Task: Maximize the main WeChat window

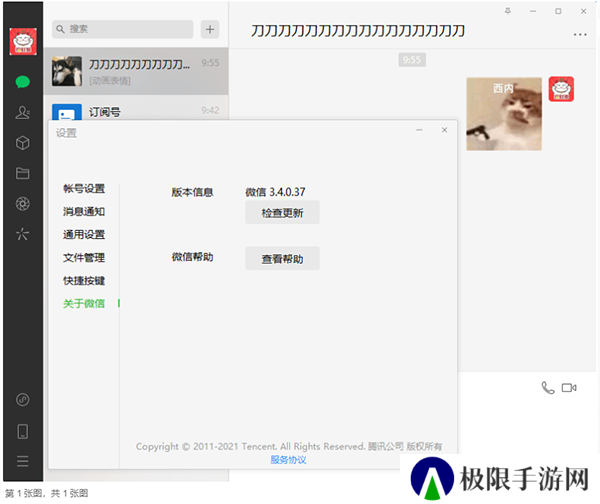Action: point(558,11)
